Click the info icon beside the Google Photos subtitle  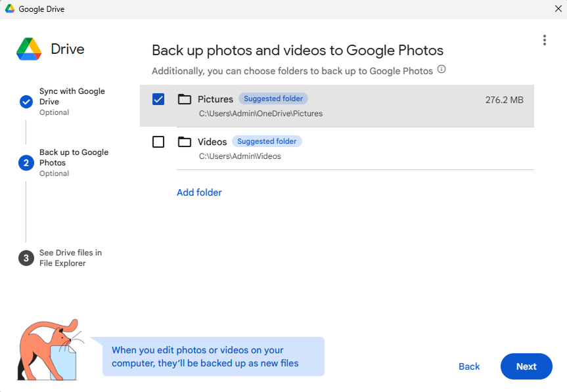click(x=442, y=70)
